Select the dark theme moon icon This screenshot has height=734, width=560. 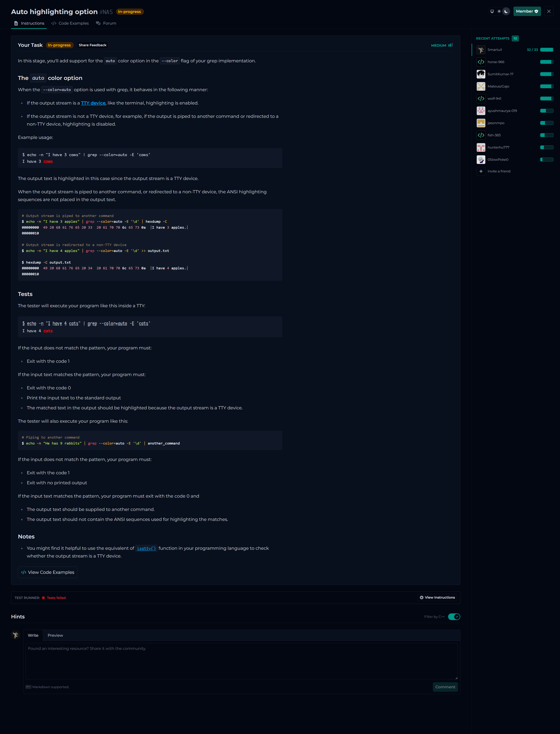506,11
